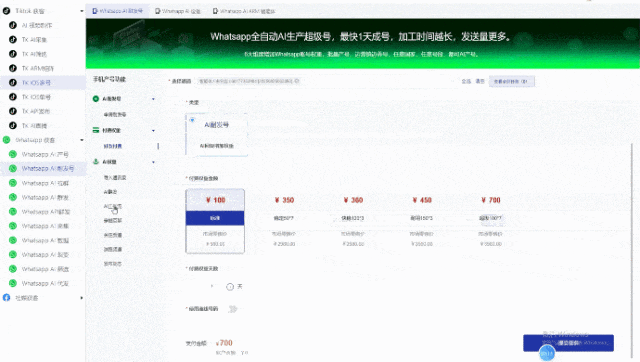Screen dimensions: 640x362
Task: Select the ¥ 700 price package
Action: coord(491,221)
